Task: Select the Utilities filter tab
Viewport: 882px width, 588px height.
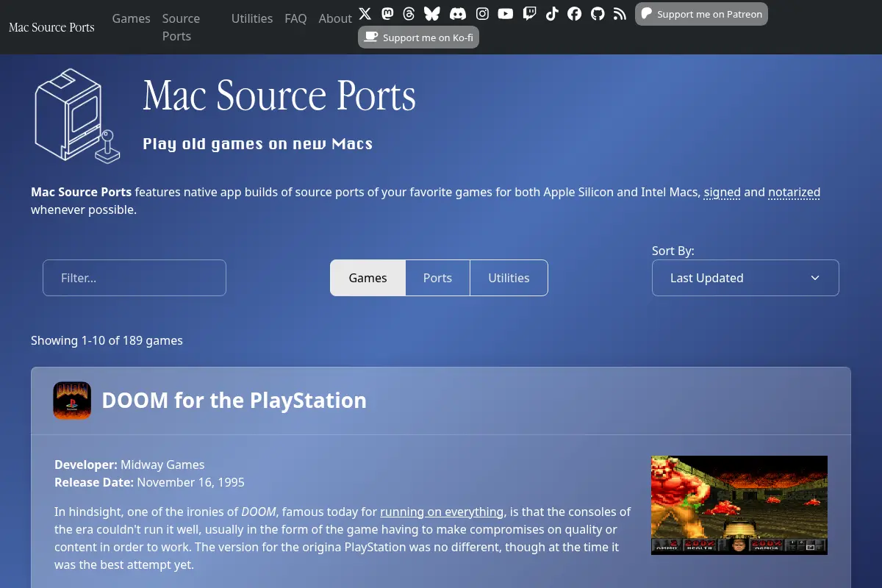Action: [509, 278]
